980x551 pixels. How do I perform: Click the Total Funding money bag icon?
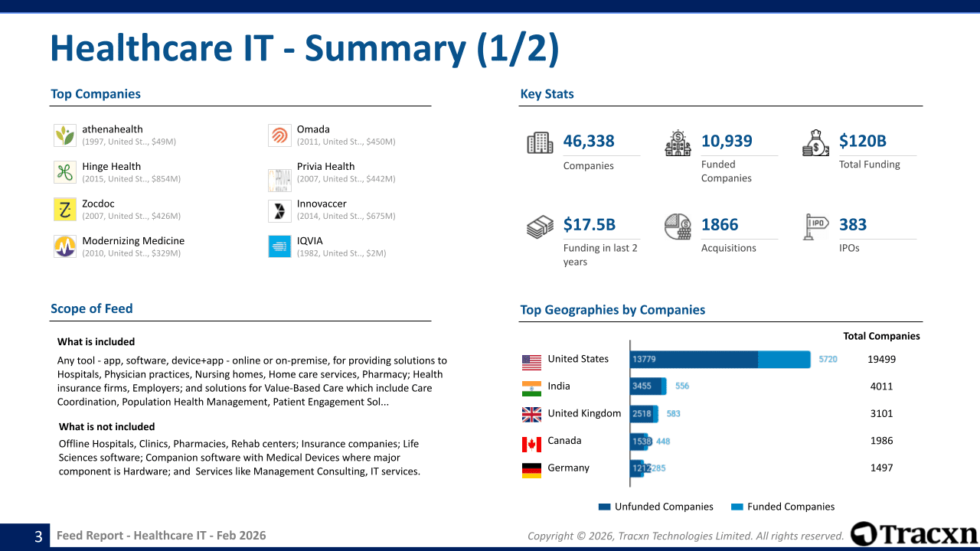815,143
